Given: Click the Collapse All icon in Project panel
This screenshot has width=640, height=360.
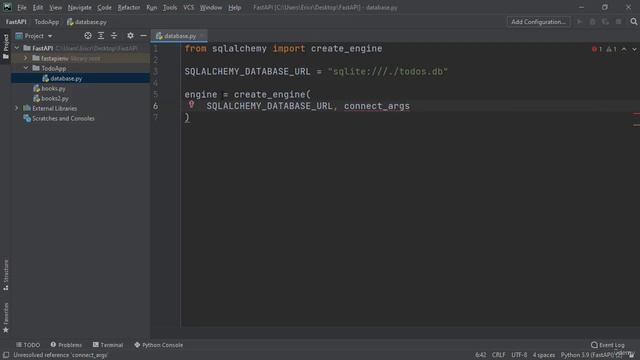Looking at the screenshot, I should [114, 36].
